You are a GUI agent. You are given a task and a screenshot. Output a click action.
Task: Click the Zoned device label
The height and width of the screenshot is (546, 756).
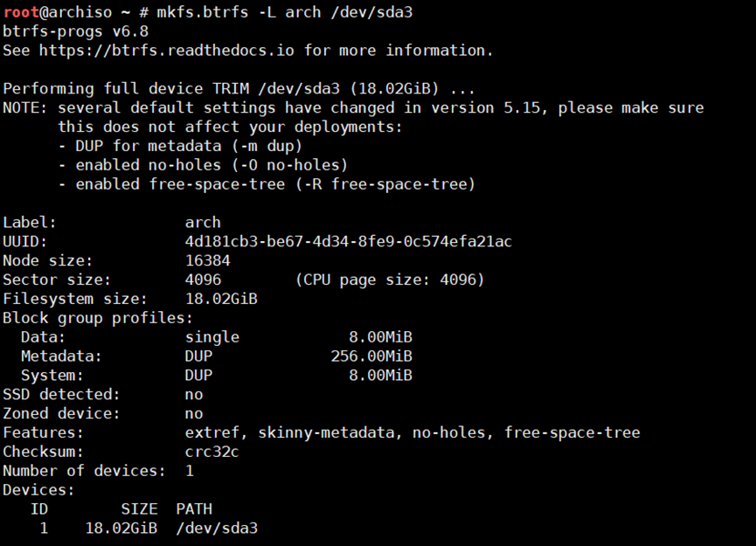point(61,413)
